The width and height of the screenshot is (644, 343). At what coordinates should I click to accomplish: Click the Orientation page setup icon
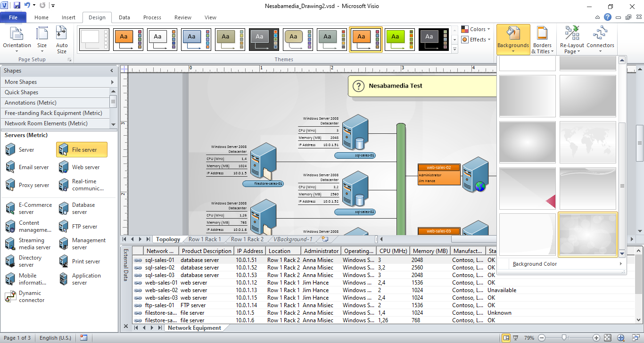point(17,38)
